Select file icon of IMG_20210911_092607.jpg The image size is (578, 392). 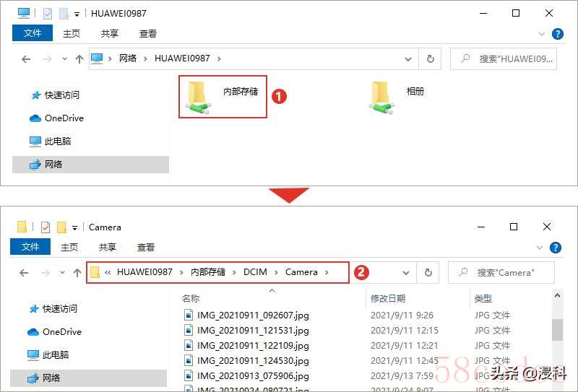(189, 315)
